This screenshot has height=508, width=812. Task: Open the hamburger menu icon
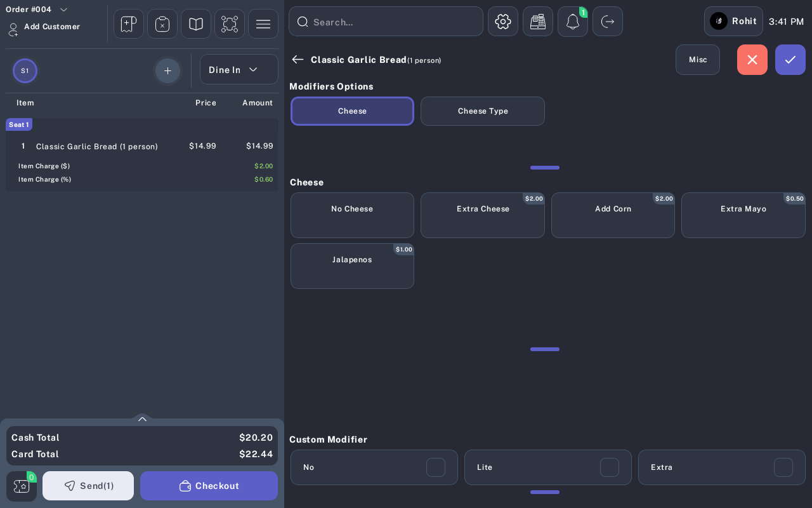point(263,24)
